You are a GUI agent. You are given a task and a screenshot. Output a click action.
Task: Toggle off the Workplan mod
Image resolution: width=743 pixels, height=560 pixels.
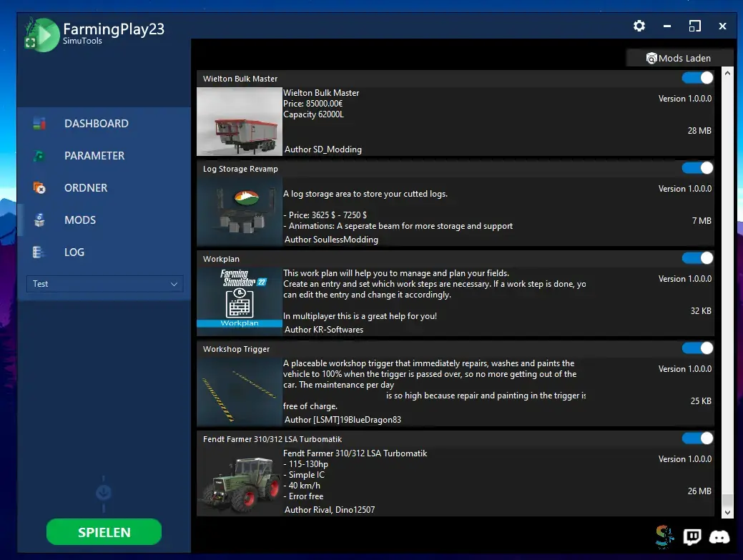697,257
